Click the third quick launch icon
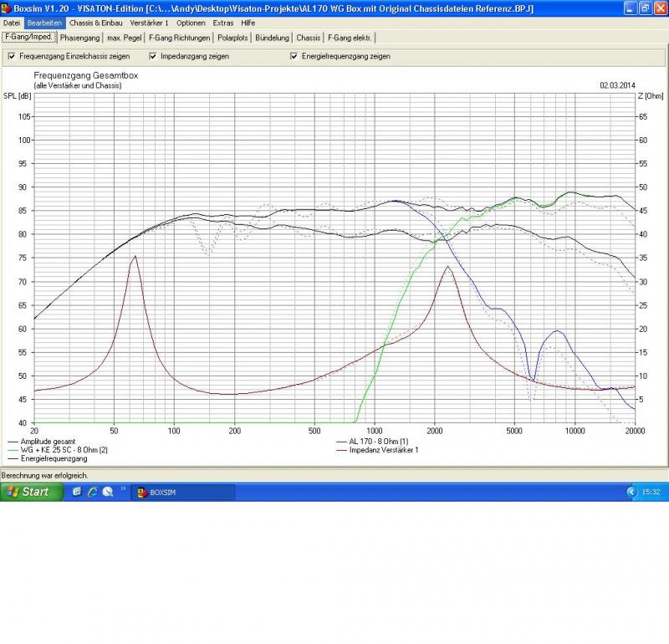Image resolution: width=669 pixels, height=644 pixels. (x=108, y=492)
